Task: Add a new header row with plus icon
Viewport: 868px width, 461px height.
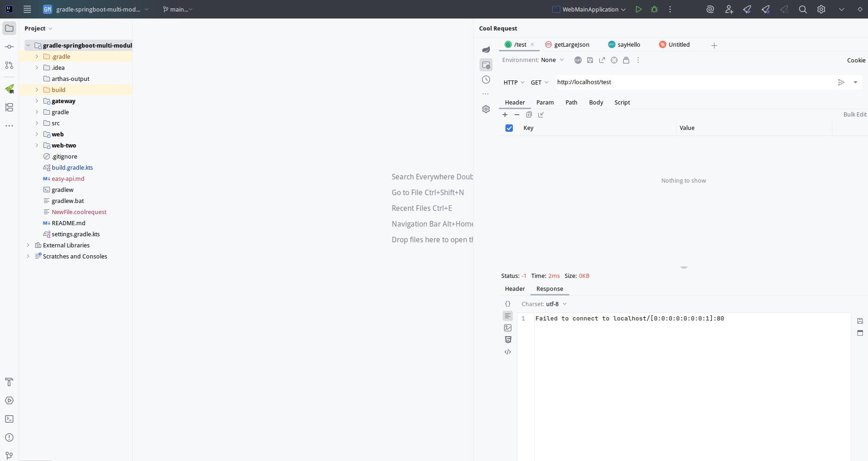Action: tap(505, 115)
